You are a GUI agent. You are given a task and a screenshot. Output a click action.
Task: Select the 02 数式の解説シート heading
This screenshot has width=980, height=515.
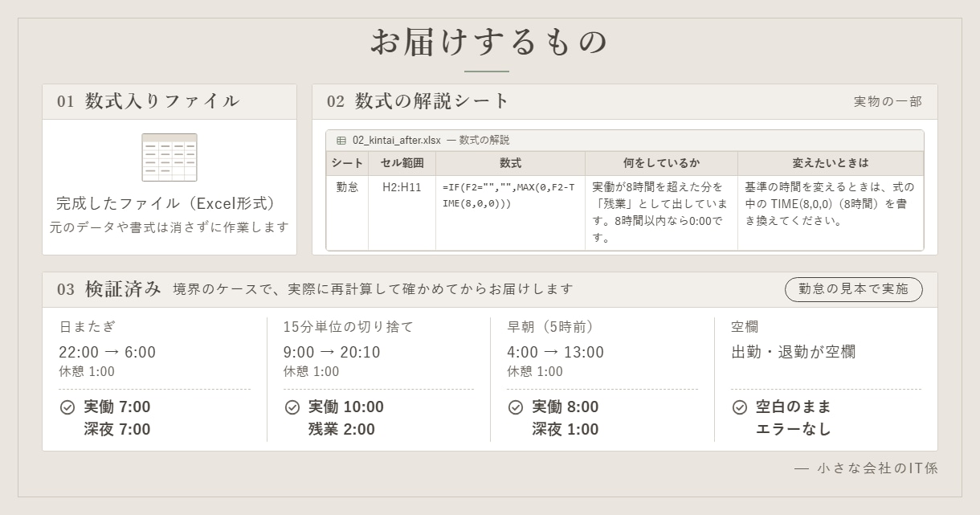tap(418, 101)
